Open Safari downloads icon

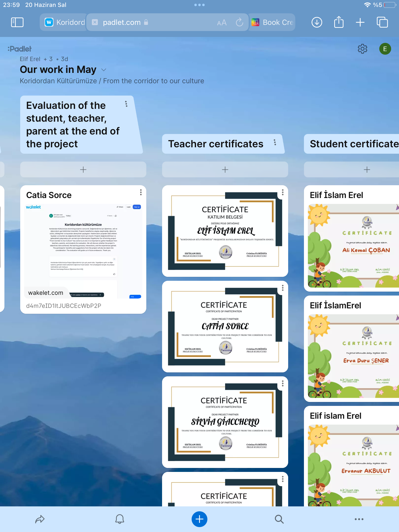(317, 22)
